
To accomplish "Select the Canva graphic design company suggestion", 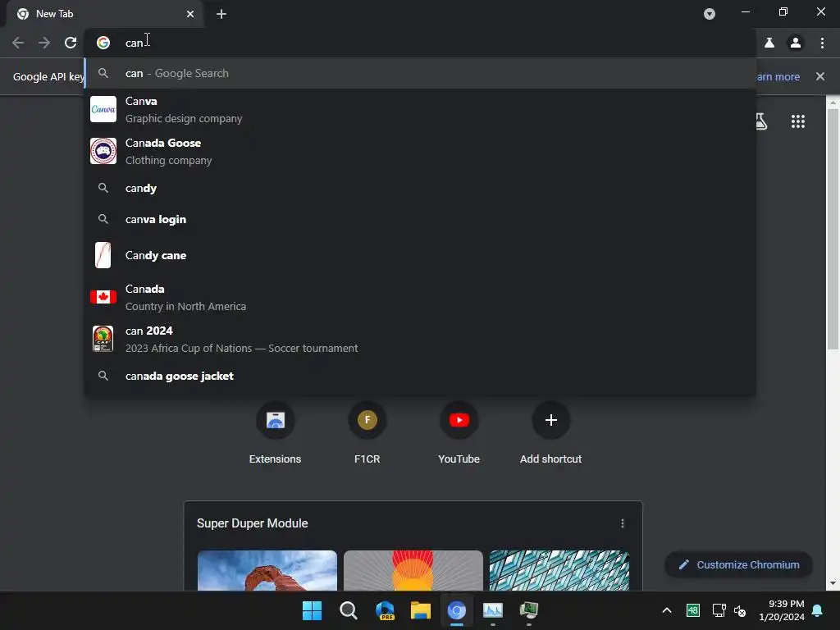I will pyautogui.click(x=421, y=109).
